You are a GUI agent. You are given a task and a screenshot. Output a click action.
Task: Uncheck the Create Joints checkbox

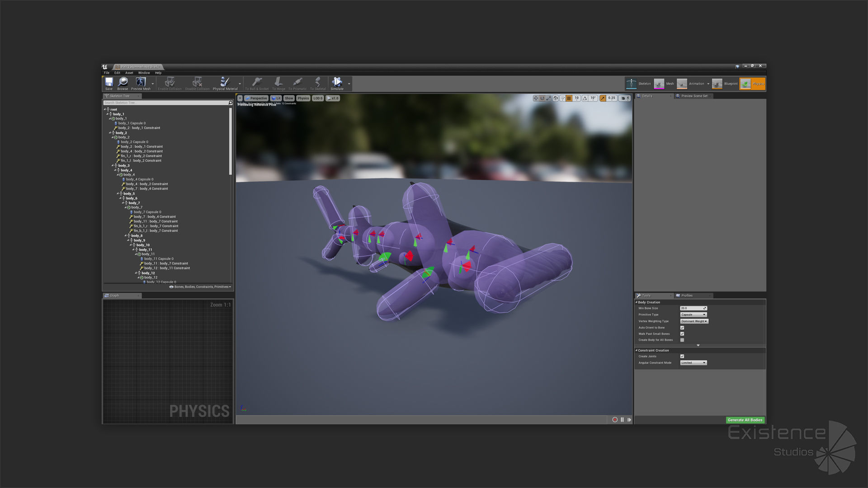tap(682, 356)
